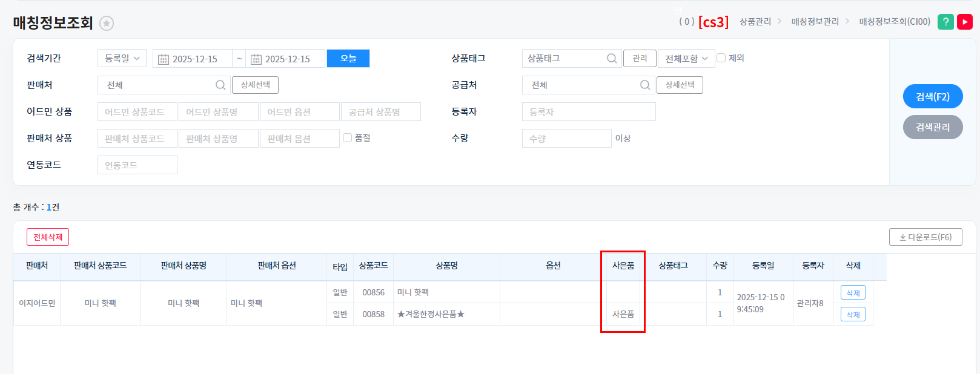Toggle the 품절 checkbox
Screen dimensions: 980x374
click(x=348, y=138)
